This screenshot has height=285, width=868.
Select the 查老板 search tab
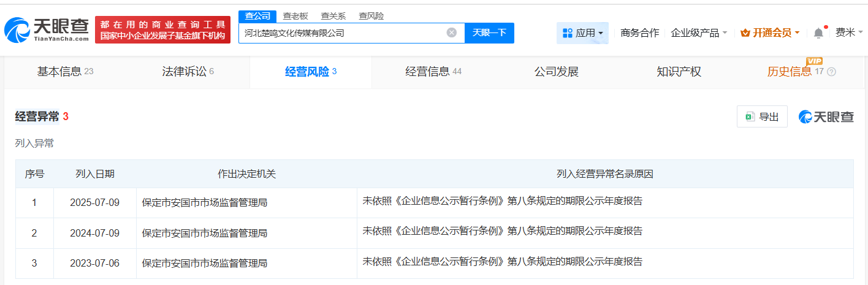295,16
